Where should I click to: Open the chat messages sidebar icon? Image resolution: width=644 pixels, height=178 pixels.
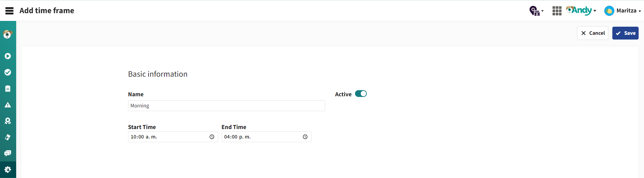point(8,153)
